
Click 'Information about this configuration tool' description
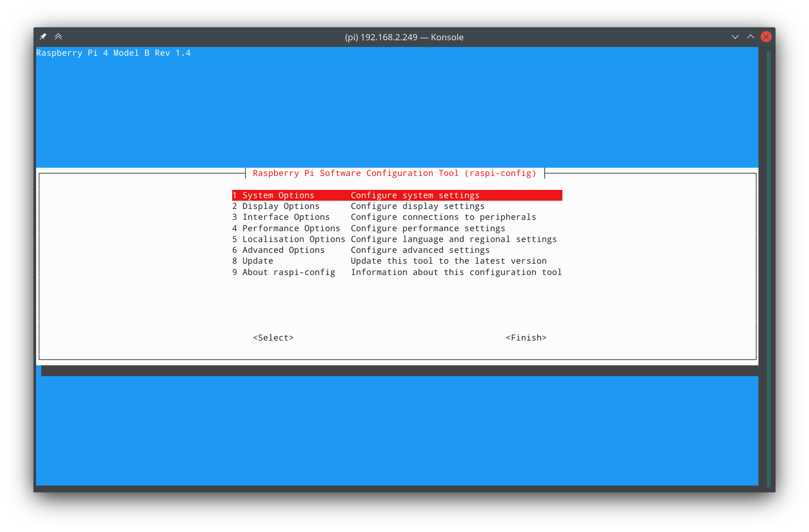tap(456, 272)
